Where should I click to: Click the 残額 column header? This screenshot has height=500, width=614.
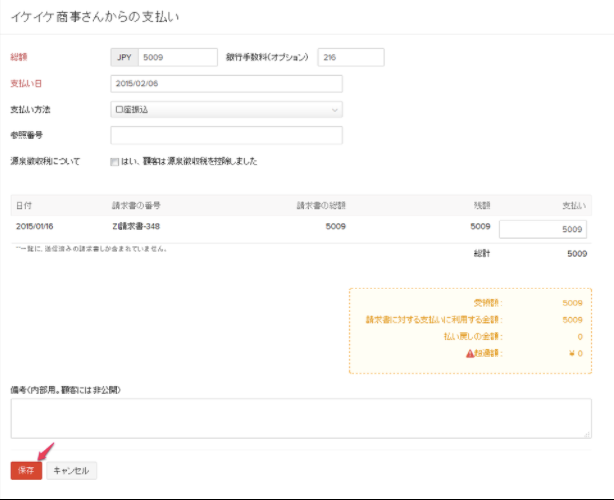click(481, 205)
